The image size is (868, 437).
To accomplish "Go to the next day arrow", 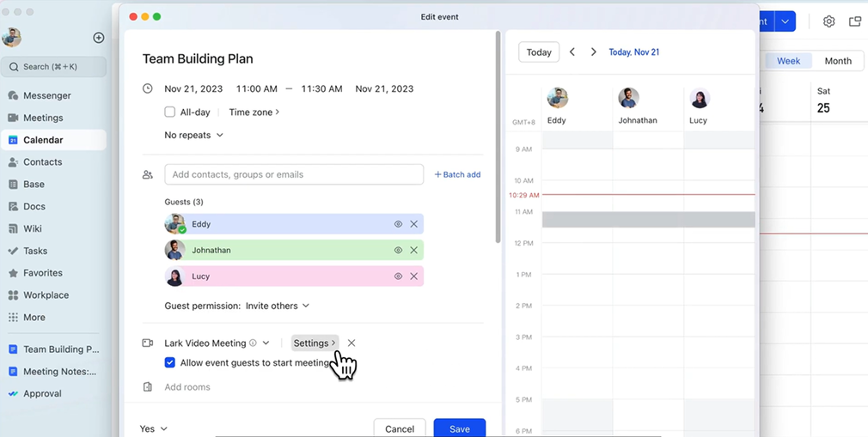I will [593, 52].
